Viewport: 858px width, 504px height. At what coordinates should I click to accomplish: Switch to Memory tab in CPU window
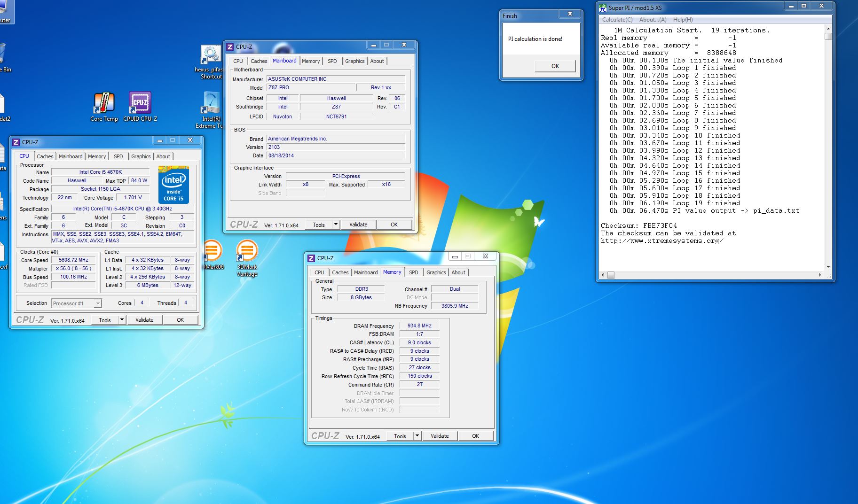pos(97,156)
